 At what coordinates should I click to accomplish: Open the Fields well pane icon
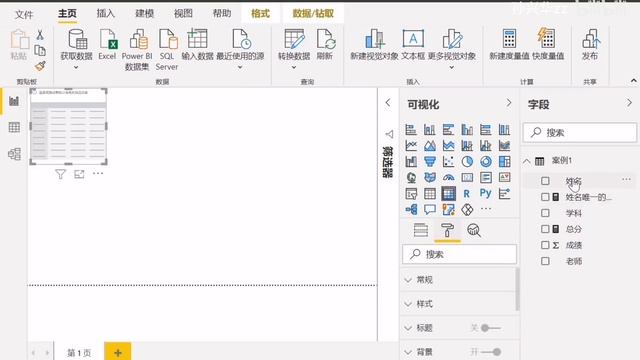coord(421,231)
